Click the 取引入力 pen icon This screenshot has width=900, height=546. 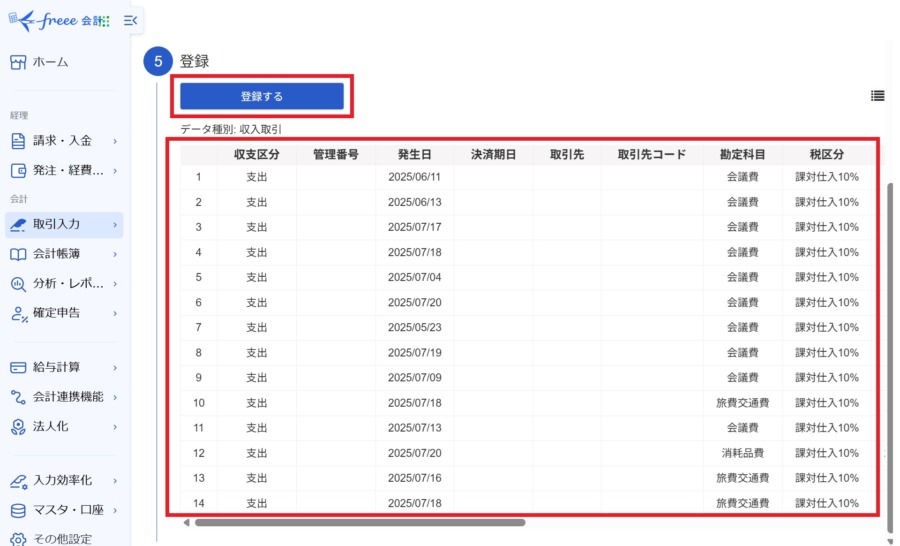tap(18, 224)
